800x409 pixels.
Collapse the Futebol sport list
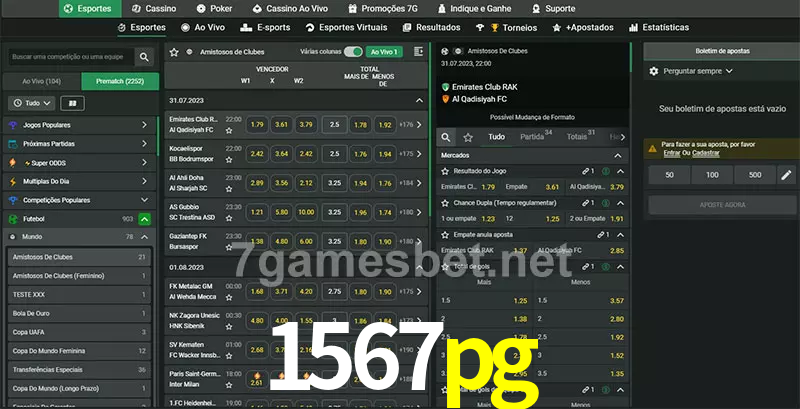pos(144,219)
